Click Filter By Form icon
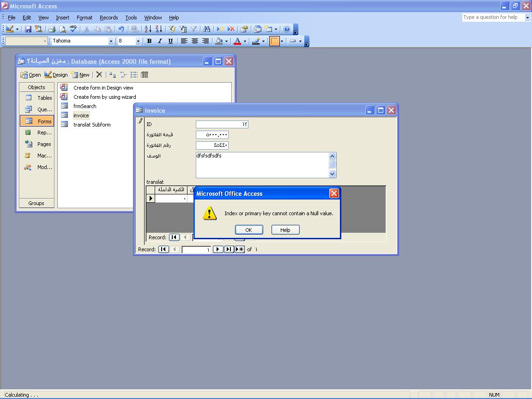The width and height of the screenshot is (532, 399). [x=183, y=29]
